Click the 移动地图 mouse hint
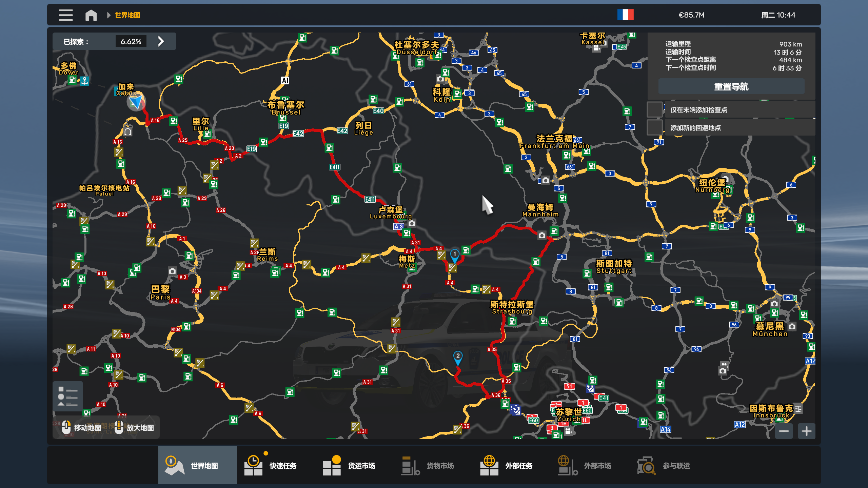This screenshot has width=868, height=488. 82,428
